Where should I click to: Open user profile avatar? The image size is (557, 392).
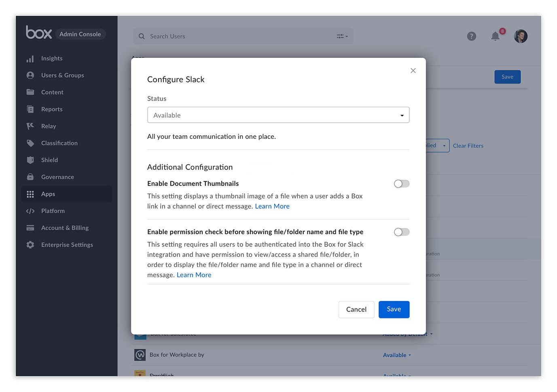(x=521, y=36)
